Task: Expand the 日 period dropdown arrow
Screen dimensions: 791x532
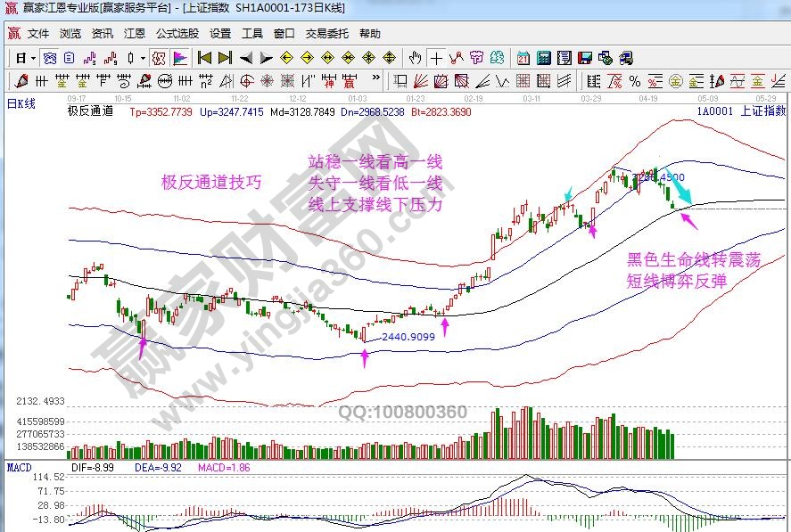Action: coord(33,58)
